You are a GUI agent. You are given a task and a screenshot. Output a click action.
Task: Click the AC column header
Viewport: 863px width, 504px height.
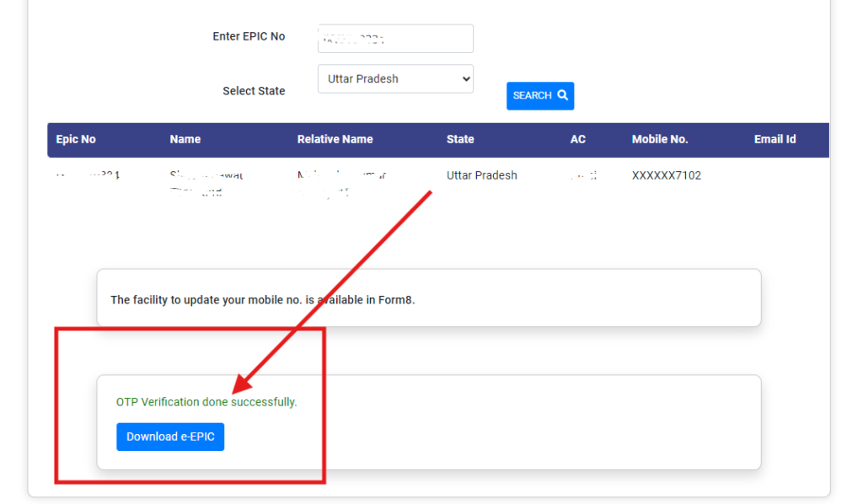click(x=577, y=139)
